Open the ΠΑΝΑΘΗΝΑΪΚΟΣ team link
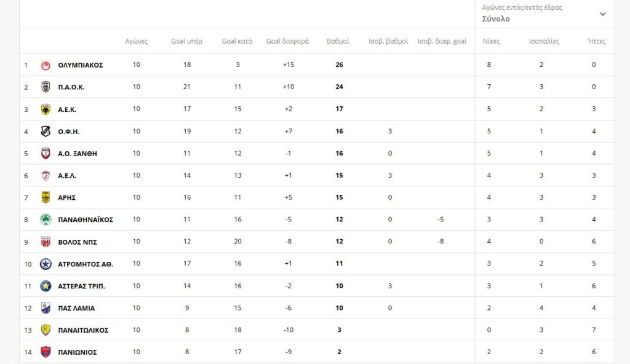 tap(86, 220)
